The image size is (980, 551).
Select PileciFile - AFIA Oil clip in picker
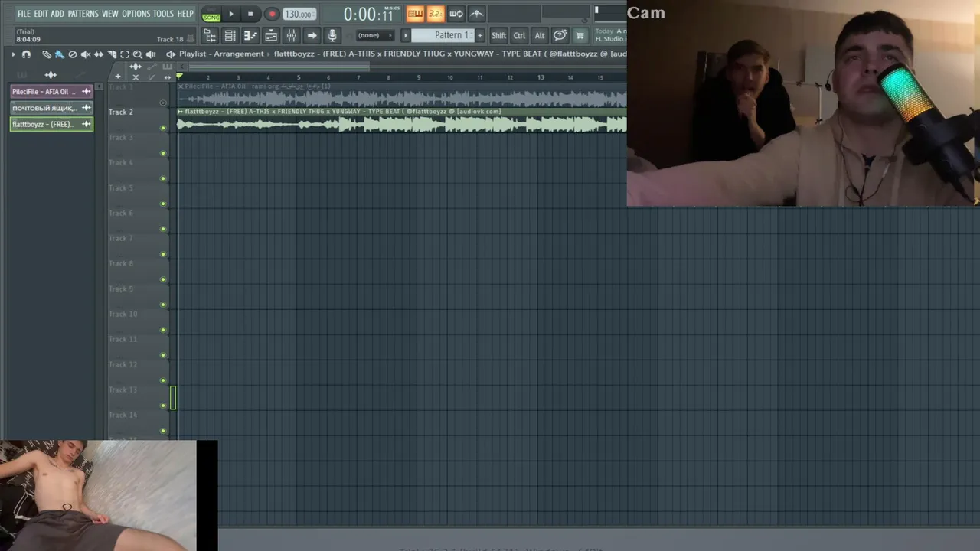(51, 92)
